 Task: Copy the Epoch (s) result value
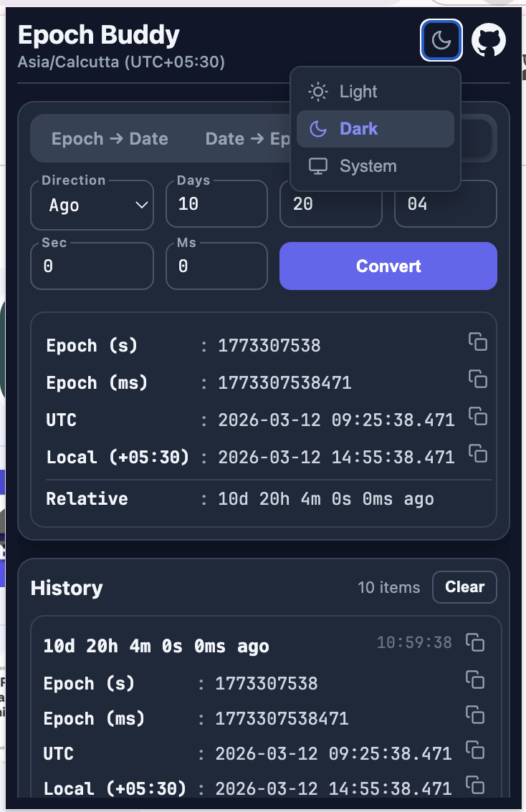click(x=479, y=342)
